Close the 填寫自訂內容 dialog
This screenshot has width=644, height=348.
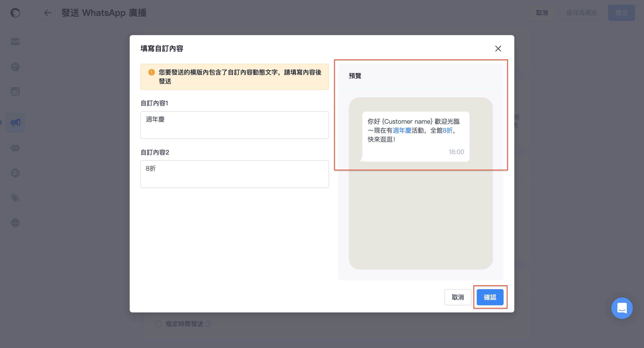point(498,49)
